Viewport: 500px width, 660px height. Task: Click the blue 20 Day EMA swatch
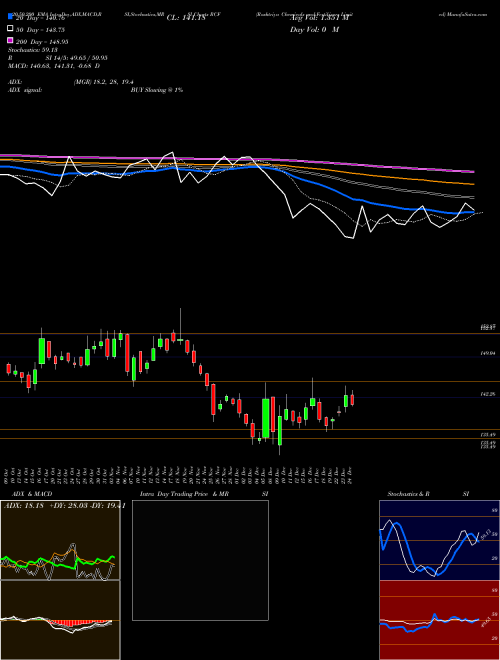click(x=10, y=16)
